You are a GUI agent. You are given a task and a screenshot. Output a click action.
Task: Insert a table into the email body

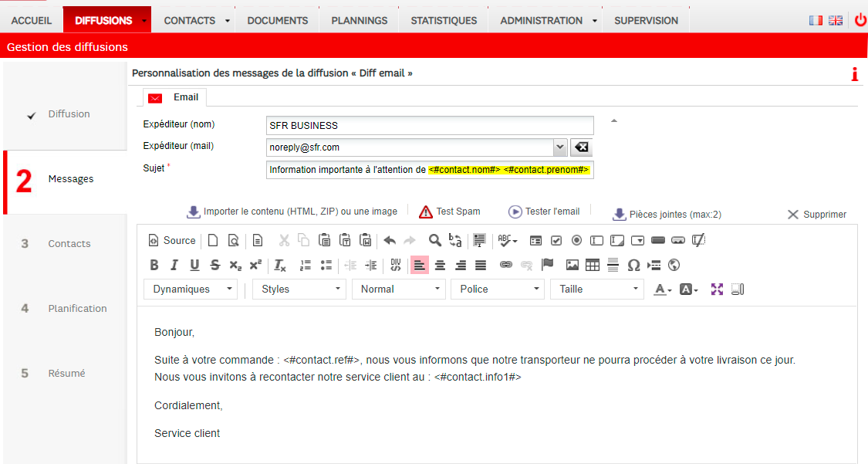coord(593,265)
